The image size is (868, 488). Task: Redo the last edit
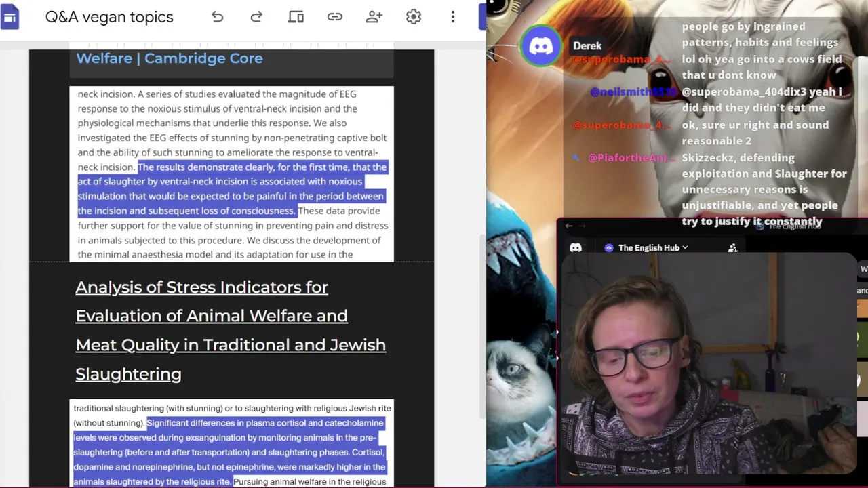(256, 17)
